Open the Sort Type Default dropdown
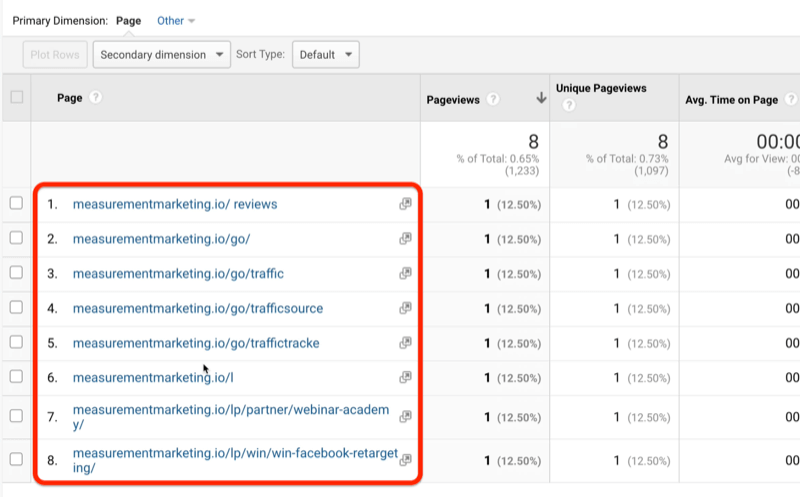The image size is (800, 497). tap(326, 55)
